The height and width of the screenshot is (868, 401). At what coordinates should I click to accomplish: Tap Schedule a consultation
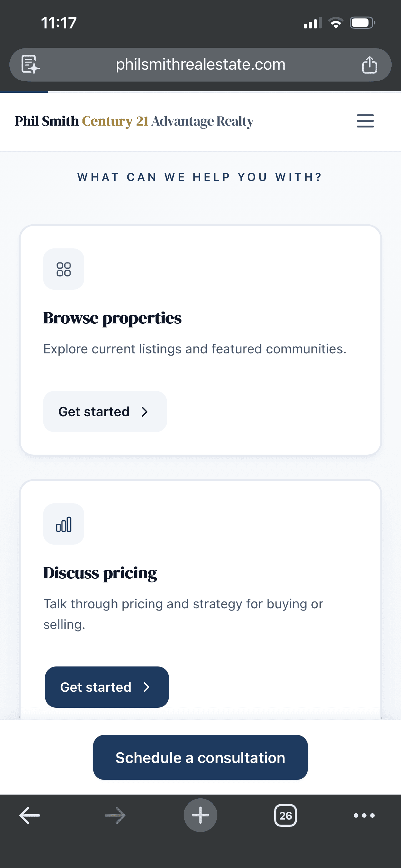pos(200,757)
